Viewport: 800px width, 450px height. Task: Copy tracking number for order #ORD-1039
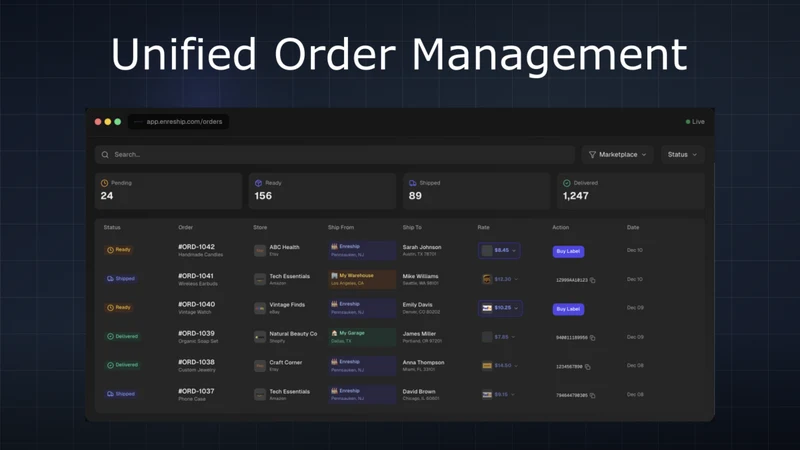[593, 338]
